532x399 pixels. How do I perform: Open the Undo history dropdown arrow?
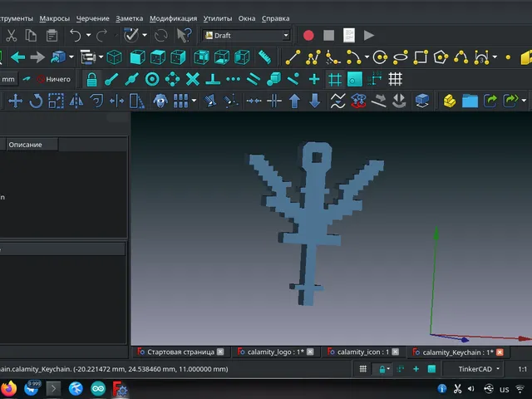click(88, 35)
